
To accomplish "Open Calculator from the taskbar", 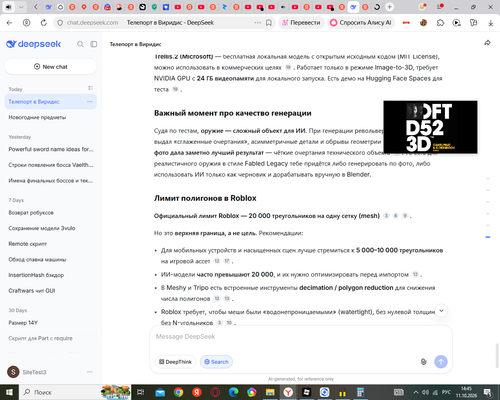I will point(360,392).
